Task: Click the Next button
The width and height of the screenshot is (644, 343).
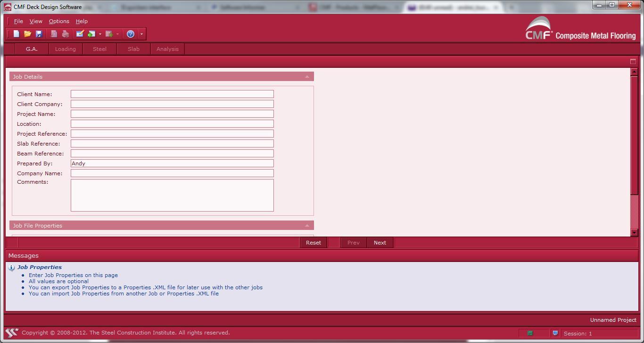Action: tap(380, 243)
